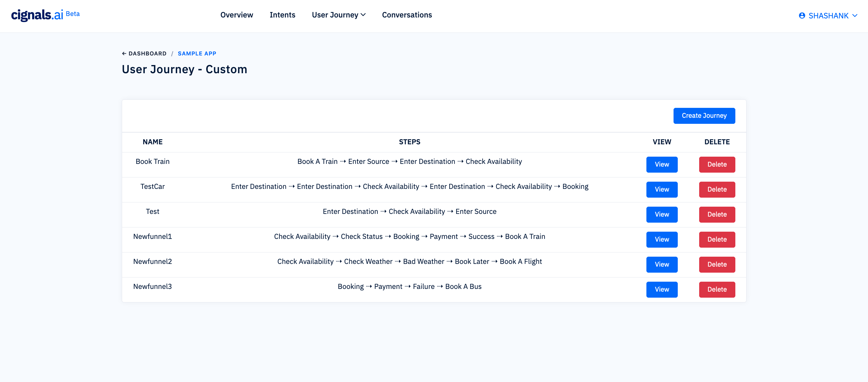Click the cignals.ai logo
The width and height of the screenshot is (868, 382).
point(37,15)
